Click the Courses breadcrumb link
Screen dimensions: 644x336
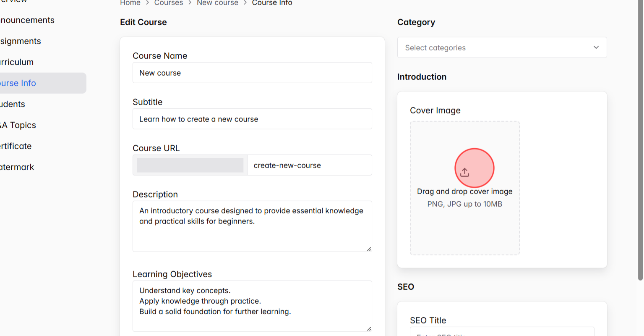click(169, 3)
